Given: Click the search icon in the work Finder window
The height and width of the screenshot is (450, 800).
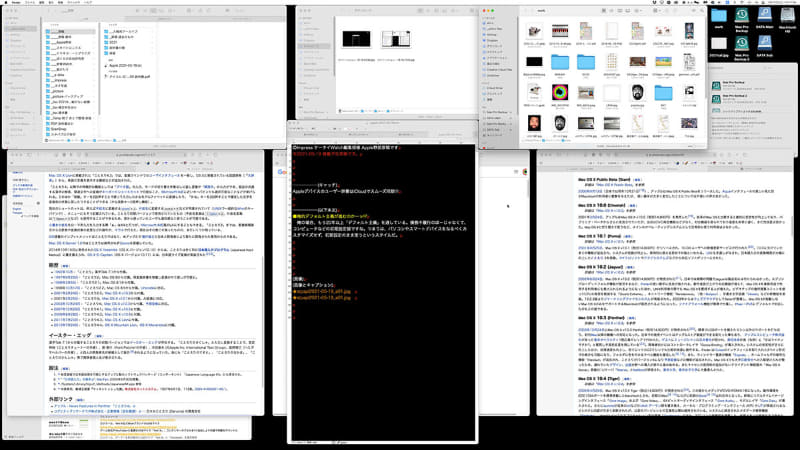Looking at the screenshot, I should (702, 11).
